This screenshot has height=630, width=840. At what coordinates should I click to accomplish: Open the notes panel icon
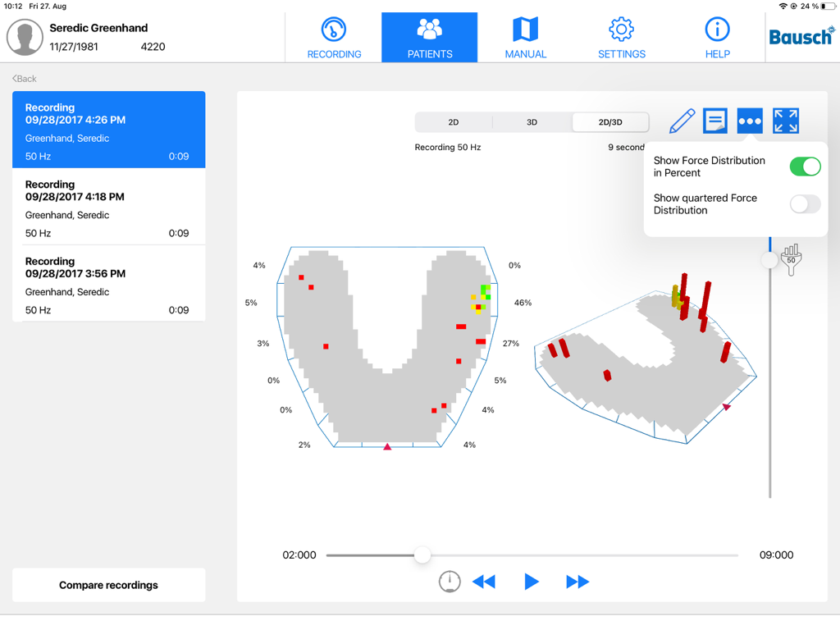coord(714,120)
